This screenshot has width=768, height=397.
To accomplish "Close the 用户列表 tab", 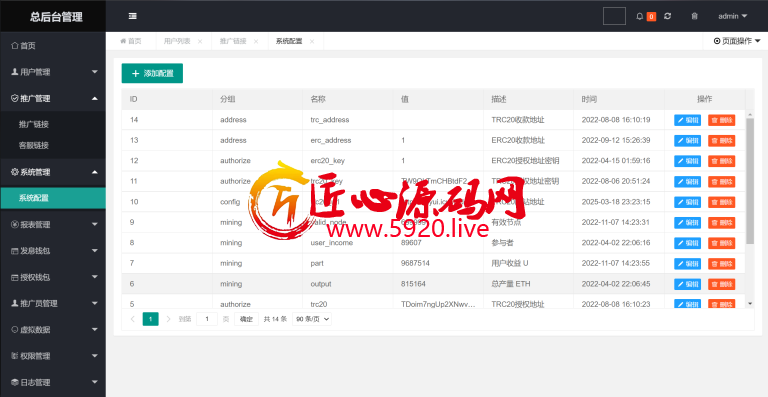I will (200, 42).
